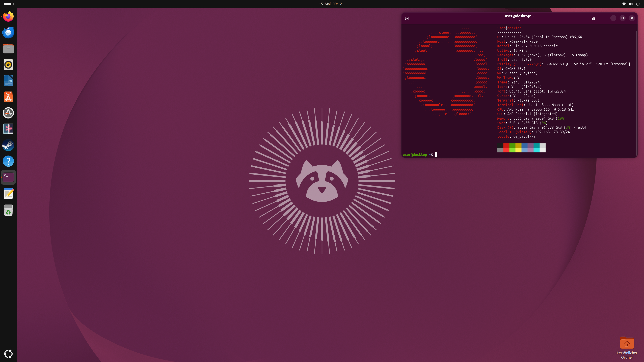Open the pink flower image app in dock
The width and height of the screenshot is (644, 362).
(x=8, y=129)
